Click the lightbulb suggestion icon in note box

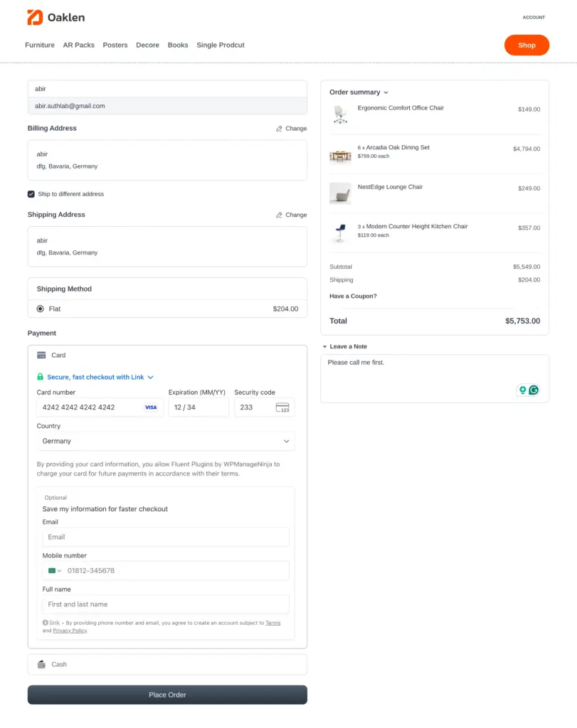click(x=522, y=390)
